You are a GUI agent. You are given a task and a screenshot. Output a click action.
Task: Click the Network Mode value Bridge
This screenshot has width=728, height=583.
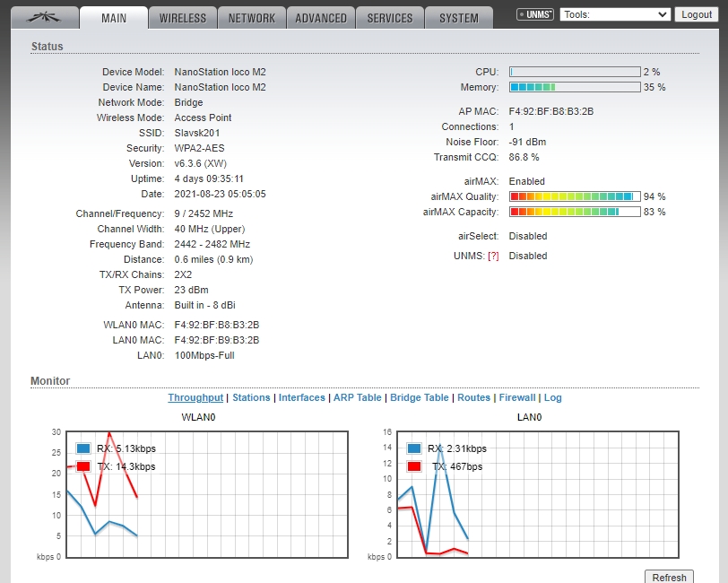(x=188, y=102)
